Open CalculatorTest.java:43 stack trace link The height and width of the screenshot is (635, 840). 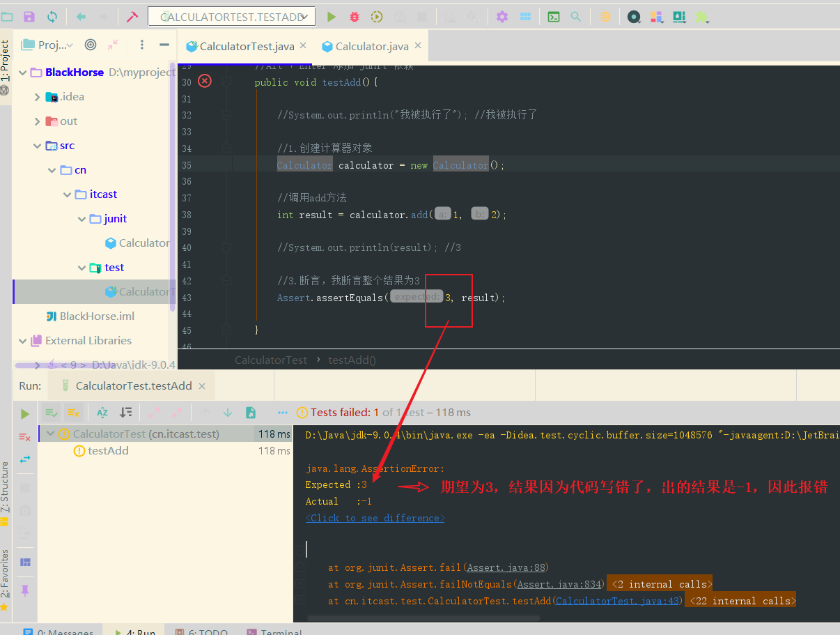(x=618, y=601)
